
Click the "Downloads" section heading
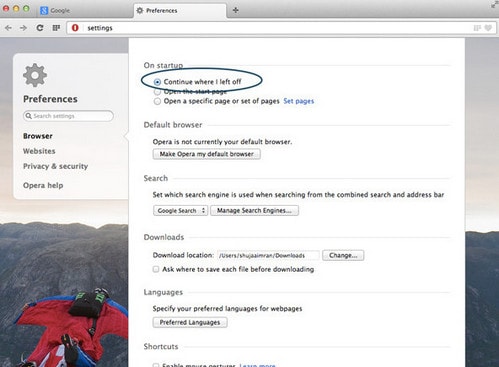[x=164, y=237]
